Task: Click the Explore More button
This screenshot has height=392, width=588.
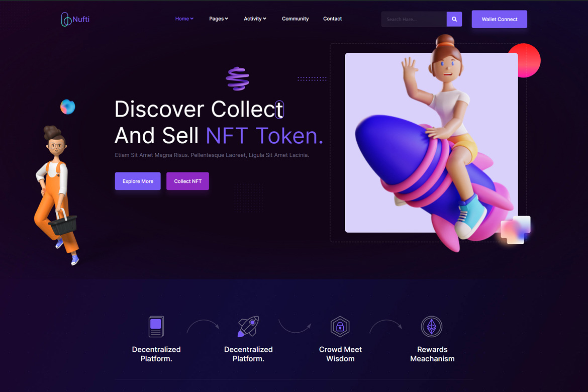Action: 138,181
